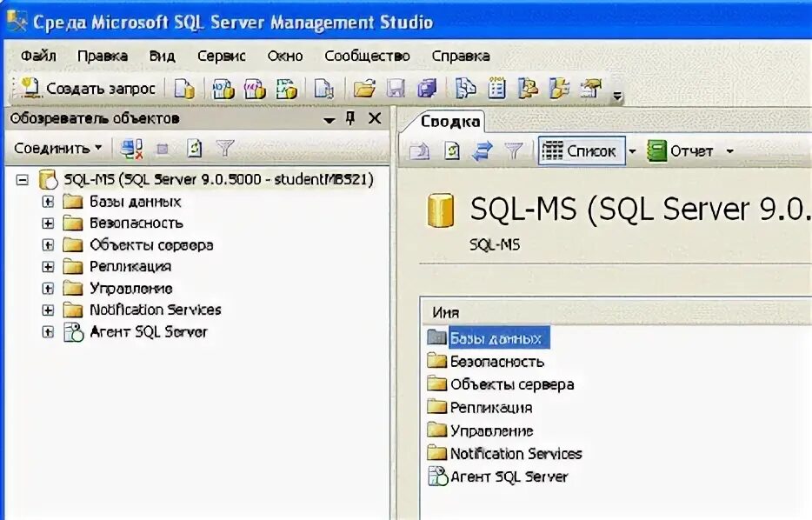Expand Агент SQL Server in the tree
812x520 pixels.
(x=48, y=331)
